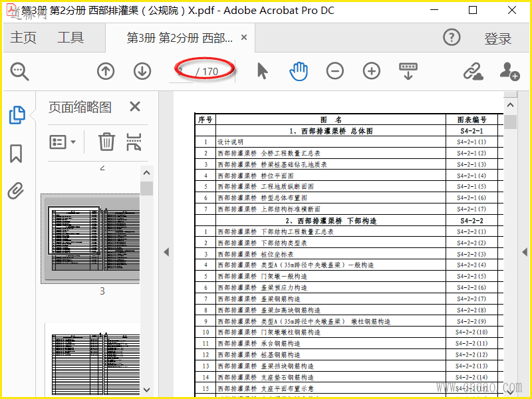Image resolution: width=532 pixels, height=399 pixels.
Task: Click the thumbnail panel scrollbar thumb
Action: pyautogui.click(x=146, y=189)
